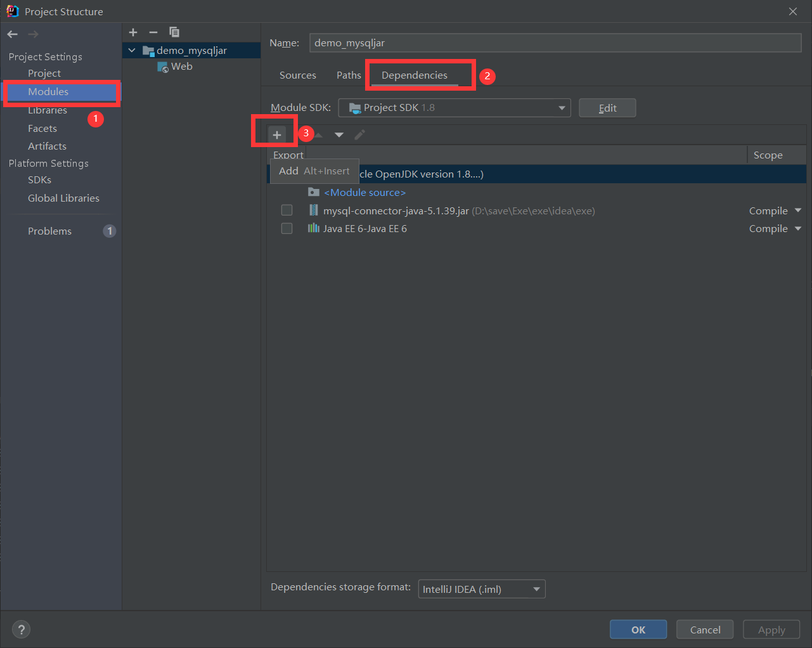The image size is (812, 648).
Task: Click the Cancel button
Action: [705, 630]
